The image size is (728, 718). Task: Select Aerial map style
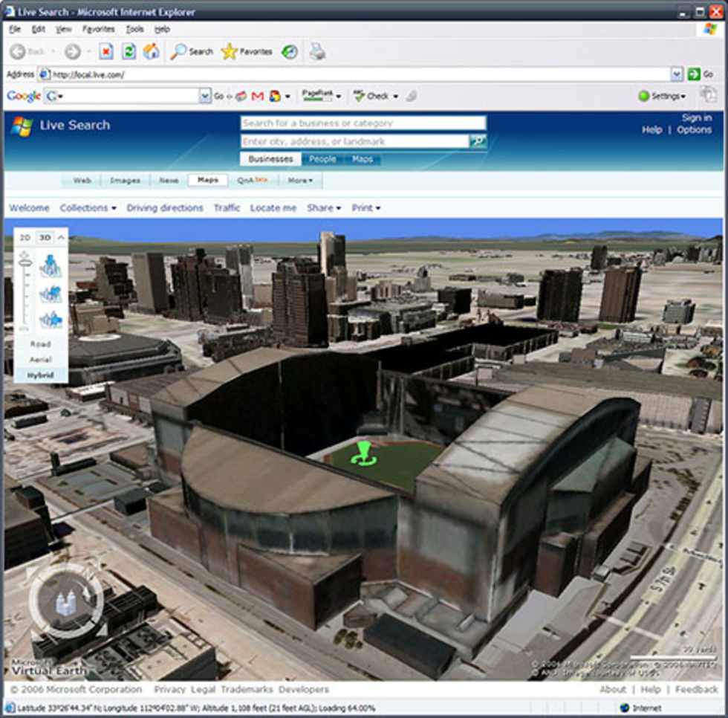40,360
